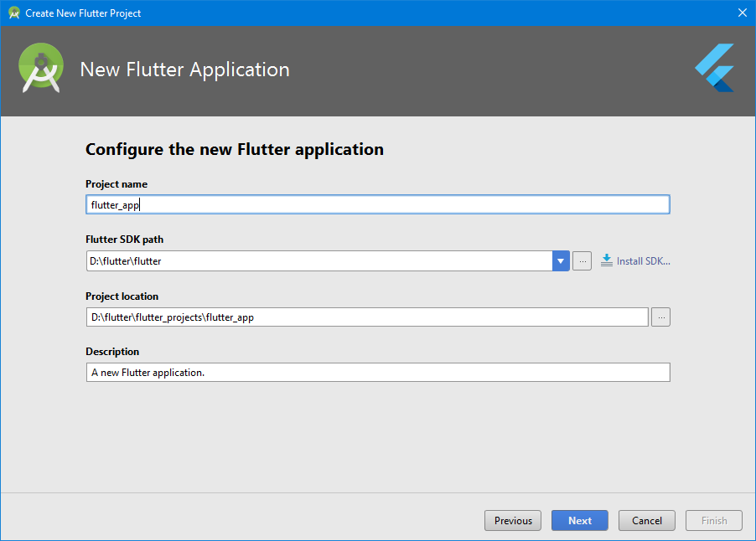Browse for the Flutter SDK path
This screenshot has width=756, height=541.
[x=583, y=260]
